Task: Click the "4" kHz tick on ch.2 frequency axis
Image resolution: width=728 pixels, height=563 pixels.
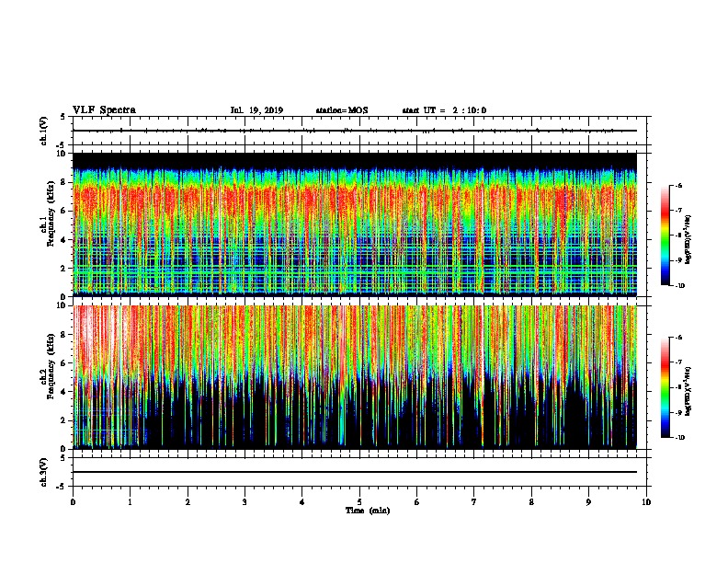Action: coord(63,392)
